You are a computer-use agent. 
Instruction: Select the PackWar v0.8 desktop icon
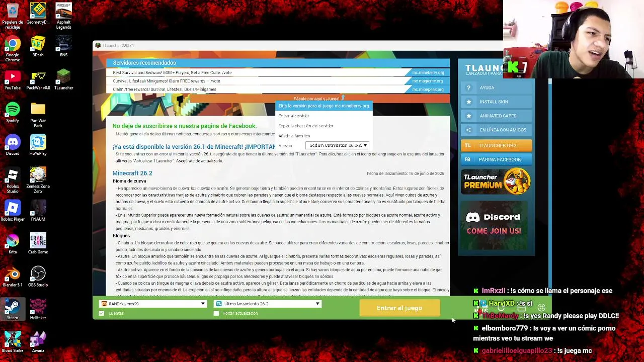point(38,79)
